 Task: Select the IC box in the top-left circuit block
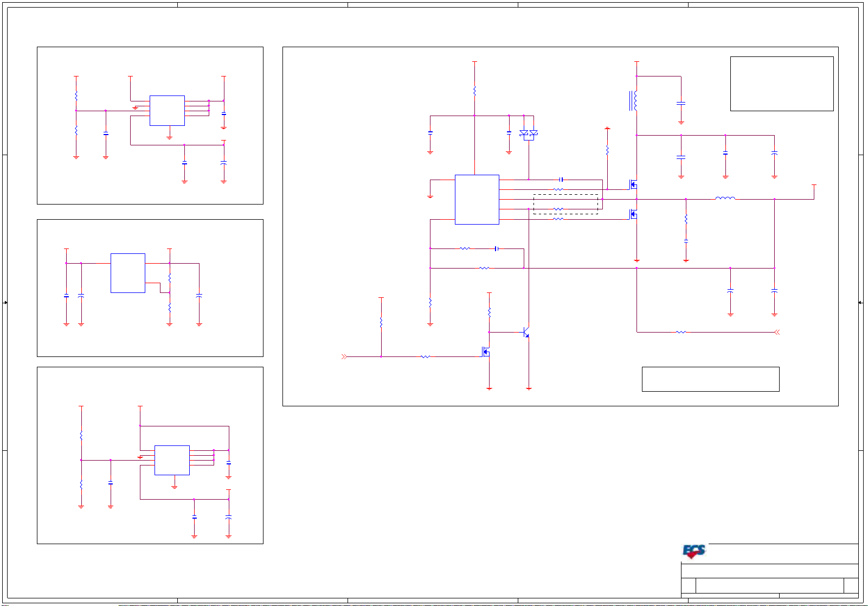pos(167,111)
